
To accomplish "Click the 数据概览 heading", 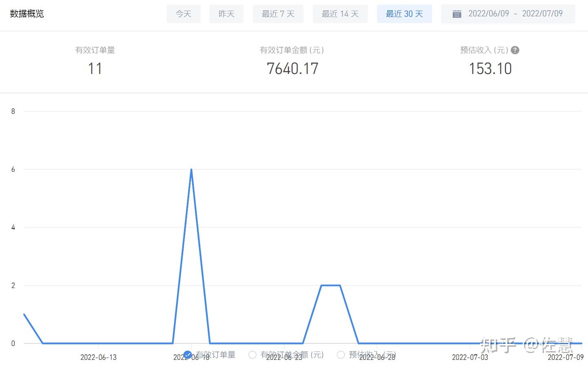I will (27, 14).
